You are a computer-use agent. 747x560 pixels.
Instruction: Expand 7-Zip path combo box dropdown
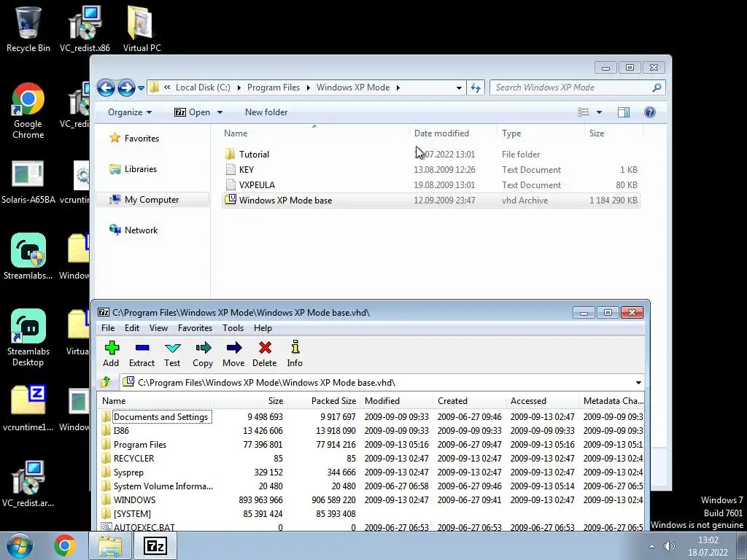(638, 382)
